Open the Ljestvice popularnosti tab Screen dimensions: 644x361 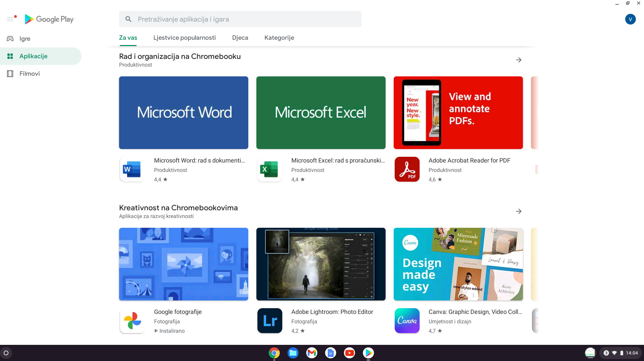point(184,38)
